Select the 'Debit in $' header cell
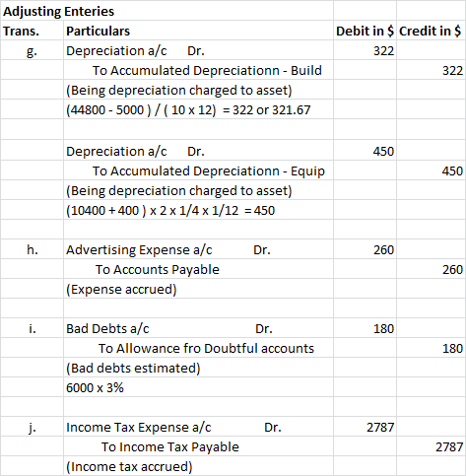466x476 pixels. point(365,31)
